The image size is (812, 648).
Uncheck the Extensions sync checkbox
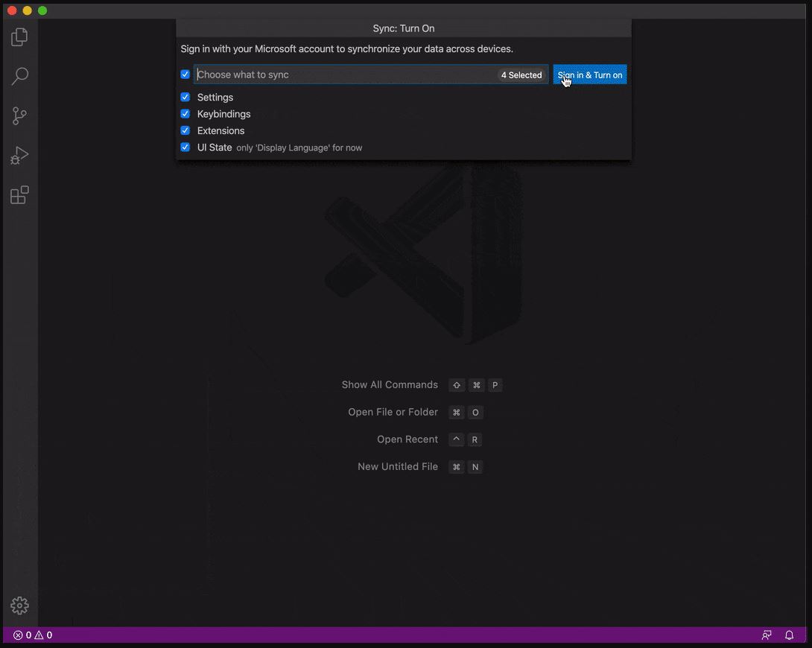[x=185, y=130]
